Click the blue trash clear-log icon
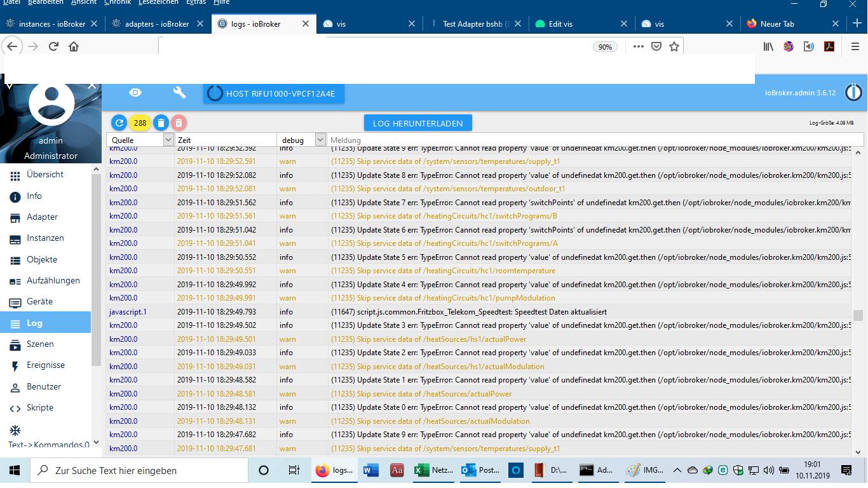The image size is (868, 488). pyautogui.click(x=161, y=123)
